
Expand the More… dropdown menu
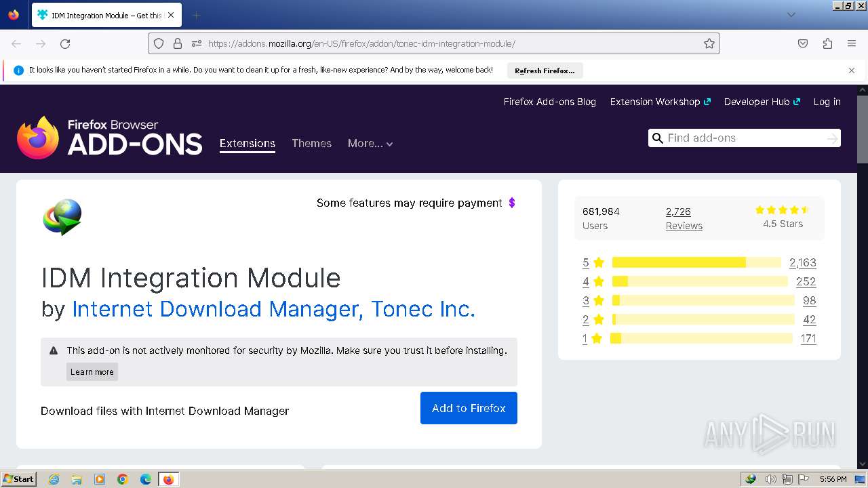370,143
